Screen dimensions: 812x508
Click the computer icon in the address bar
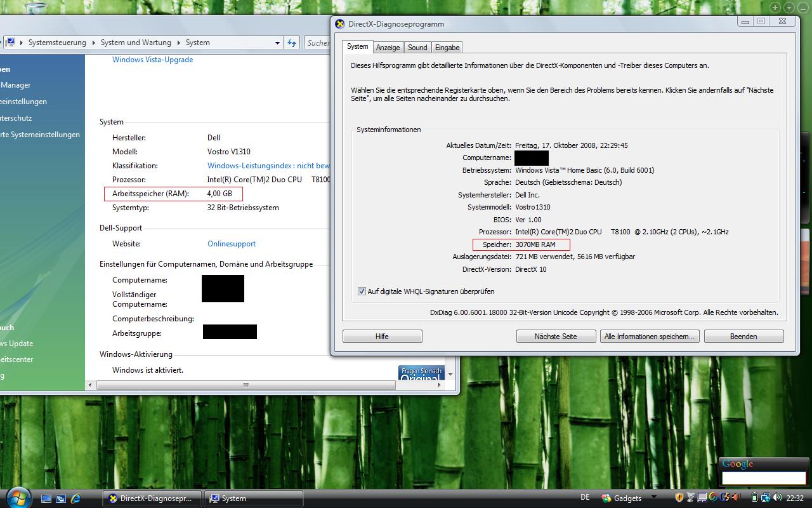click(x=11, y=43)
